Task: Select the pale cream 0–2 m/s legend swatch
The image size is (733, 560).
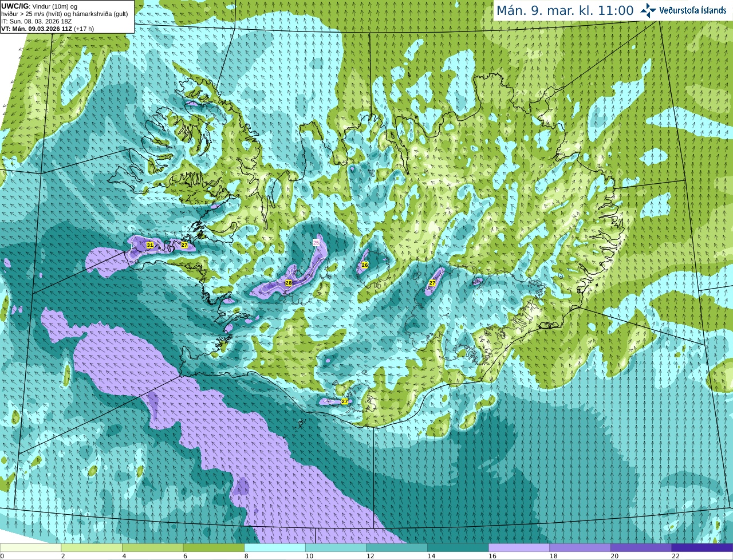Action: click(x=30, y=547)
